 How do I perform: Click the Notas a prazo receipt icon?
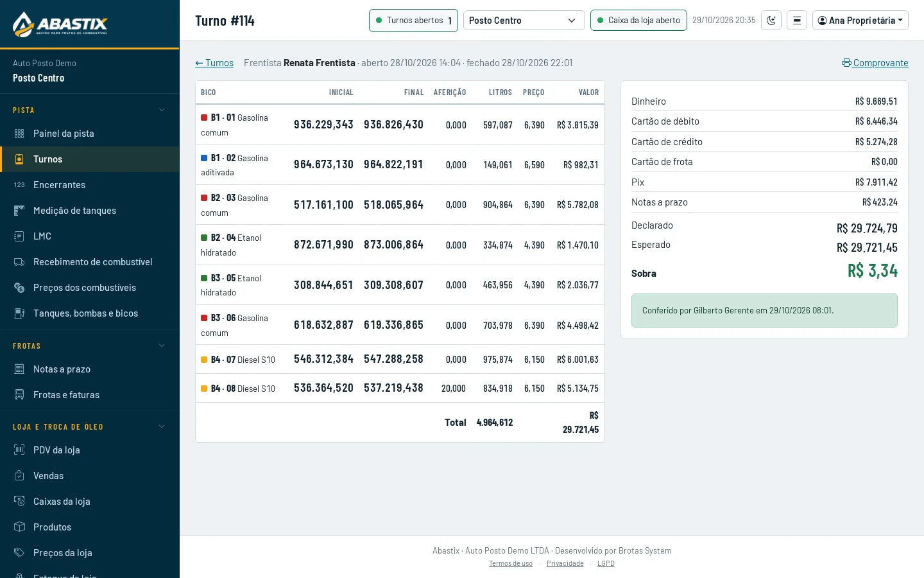(x=19, y=369)
